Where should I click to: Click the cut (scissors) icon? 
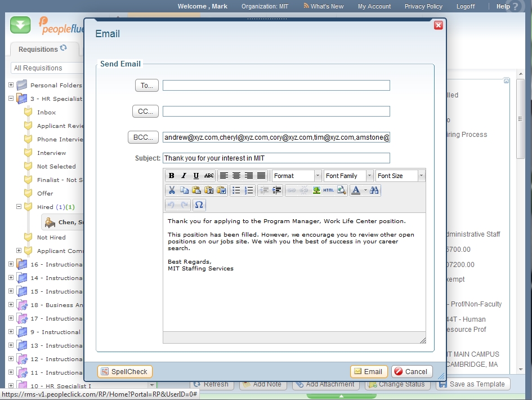click(x=172, y=190)
